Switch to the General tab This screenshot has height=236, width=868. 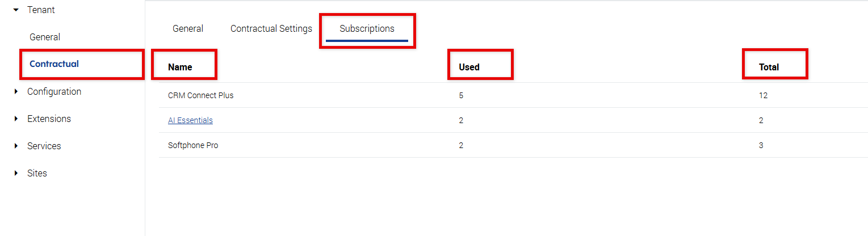[x=188, y=29]
